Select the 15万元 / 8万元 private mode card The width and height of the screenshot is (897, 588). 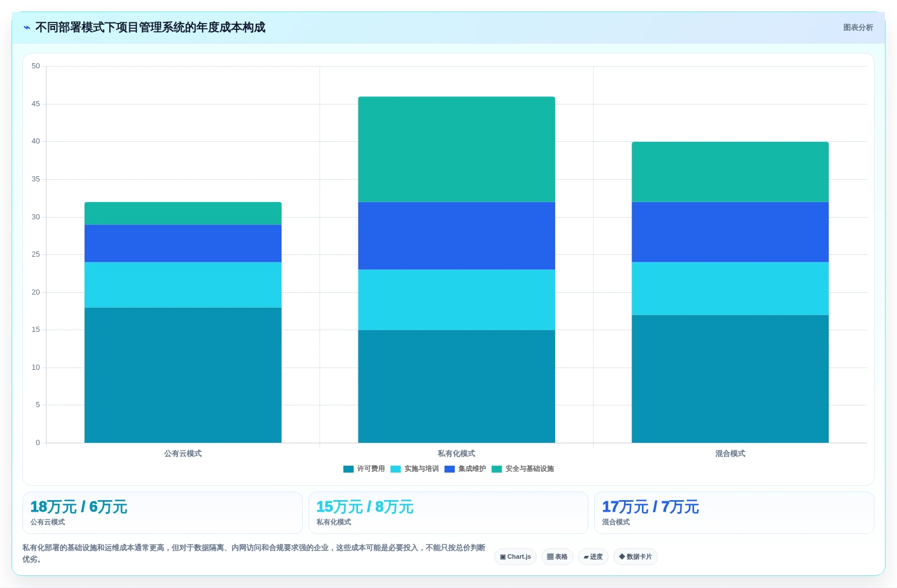click(x=448, y=513)
